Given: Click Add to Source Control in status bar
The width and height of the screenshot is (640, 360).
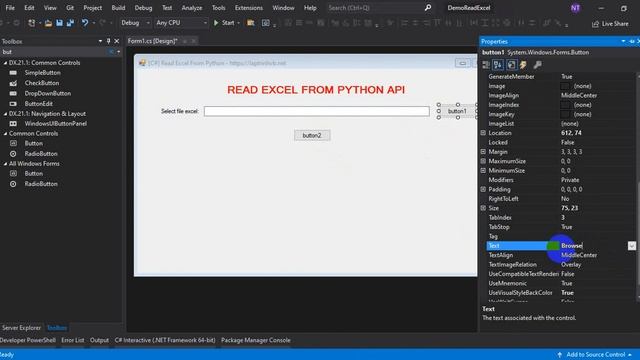Looking at the screenshot, I should click(596, 355).
